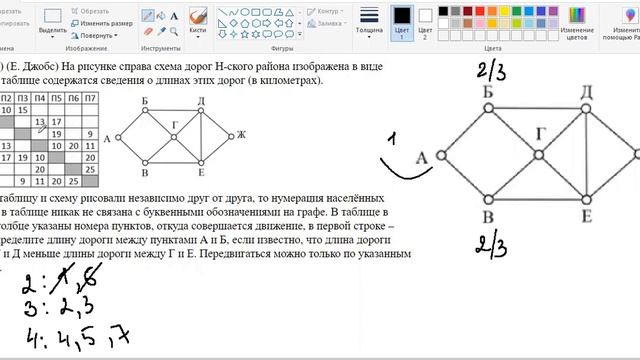Click table cell with value 25 under П7
The image size is (640, 360).
pyautogui.click(x=90, y=169)
